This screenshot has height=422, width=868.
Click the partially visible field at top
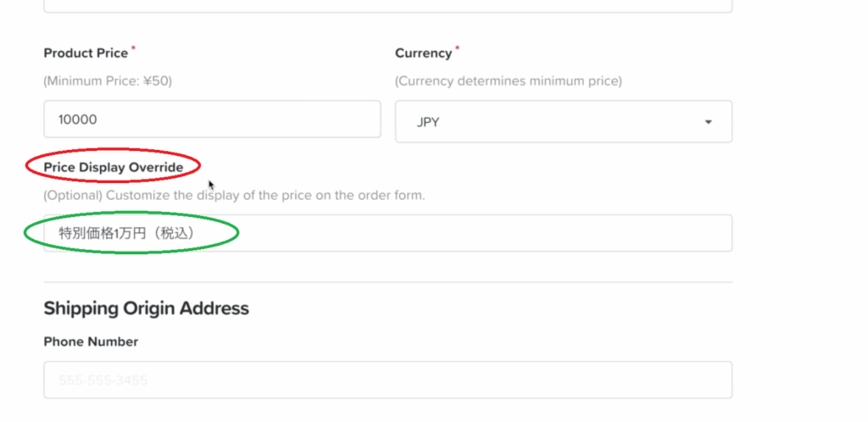tap(387, 6)
